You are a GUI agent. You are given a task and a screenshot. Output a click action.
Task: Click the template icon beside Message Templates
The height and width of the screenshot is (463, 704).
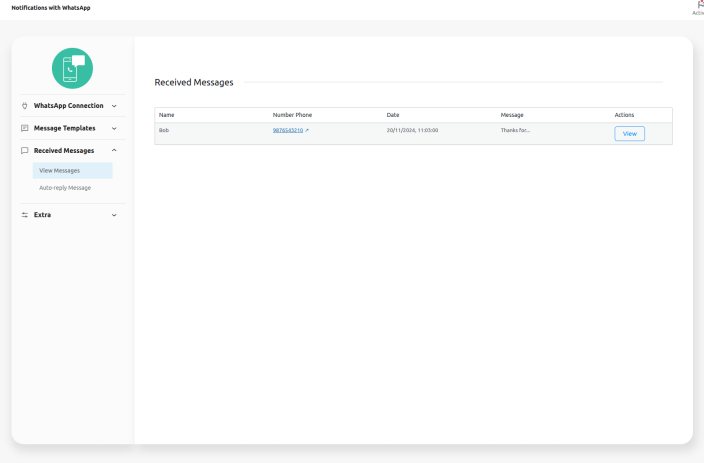click(25, 128)
